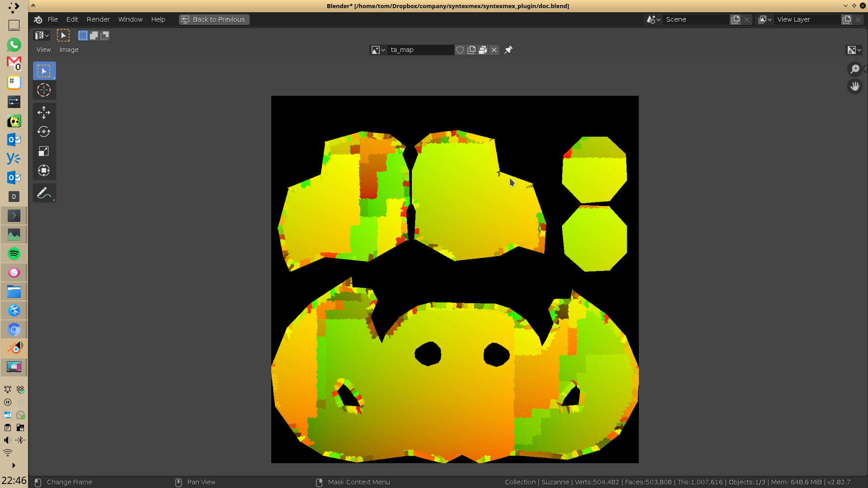Open the Edit menu
This screenshot has height=488, width=868.
click(x=72, y=19)
